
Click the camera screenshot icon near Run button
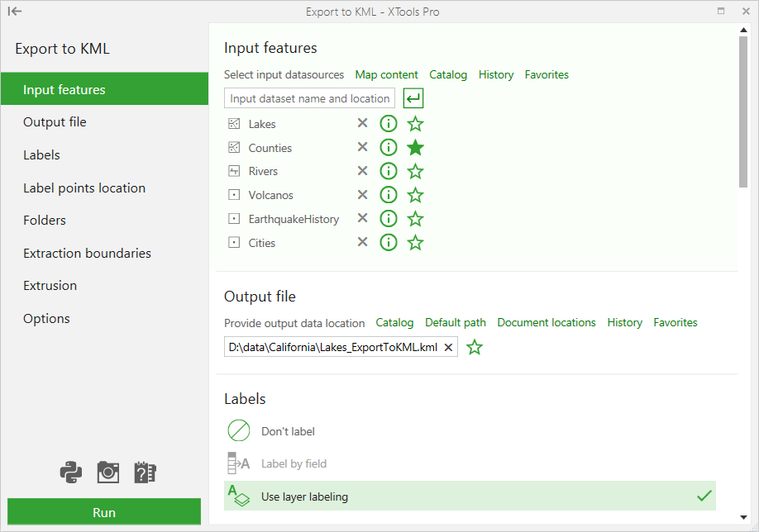pyautogui.click(x=107, y=472)
